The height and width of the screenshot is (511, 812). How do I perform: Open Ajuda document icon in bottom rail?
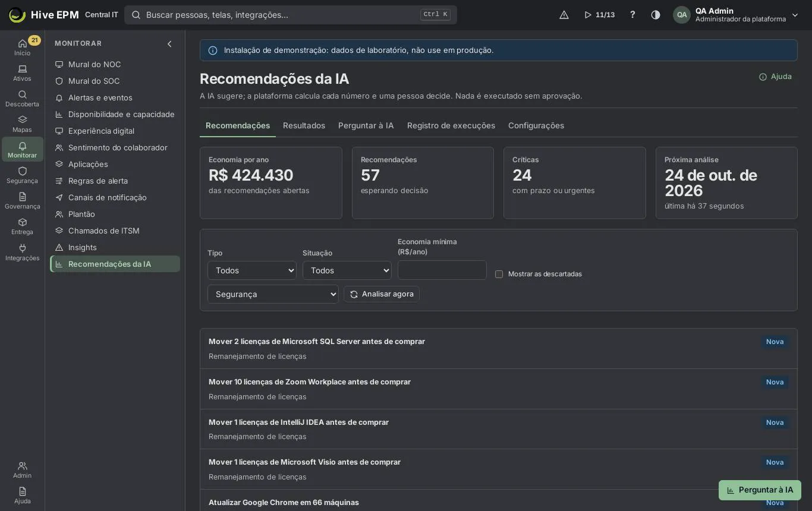(x=22, y=496)
